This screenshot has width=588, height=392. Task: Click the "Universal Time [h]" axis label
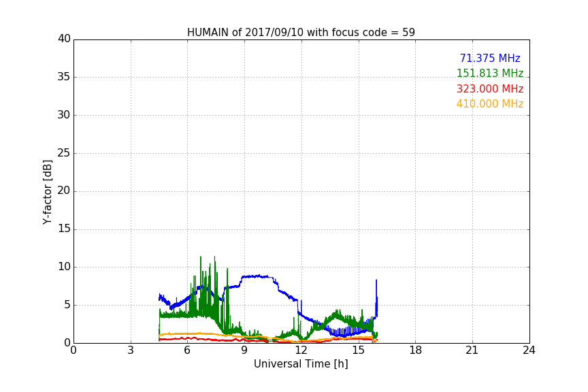pos(301,364)
